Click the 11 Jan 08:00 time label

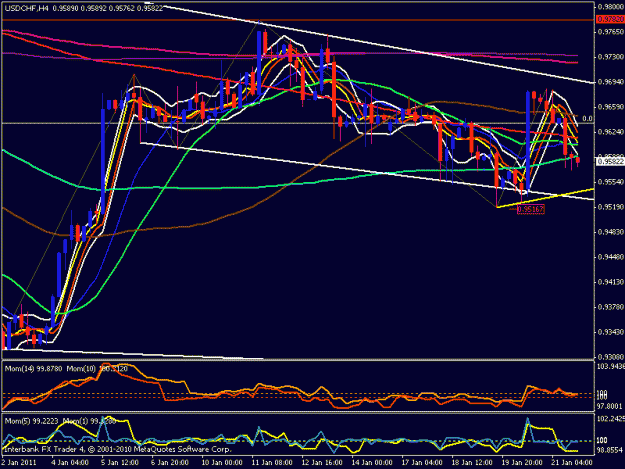[x=271, y=463]
